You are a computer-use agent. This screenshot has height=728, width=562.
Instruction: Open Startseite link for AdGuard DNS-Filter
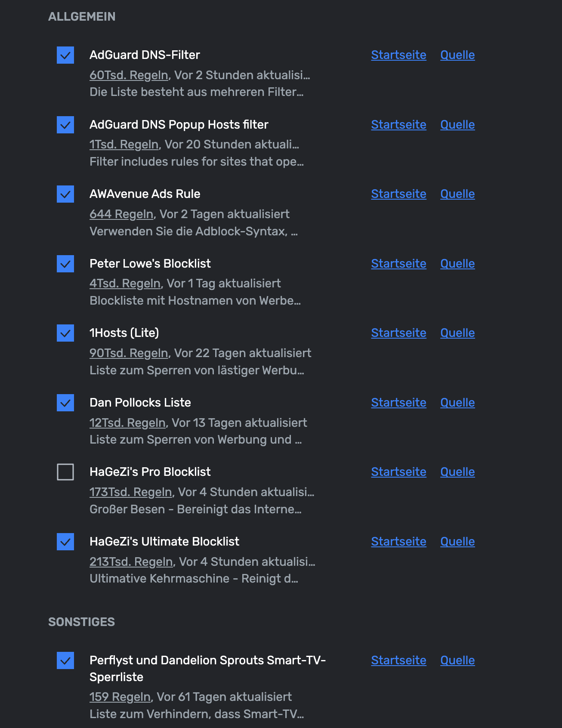pos(398,55)
